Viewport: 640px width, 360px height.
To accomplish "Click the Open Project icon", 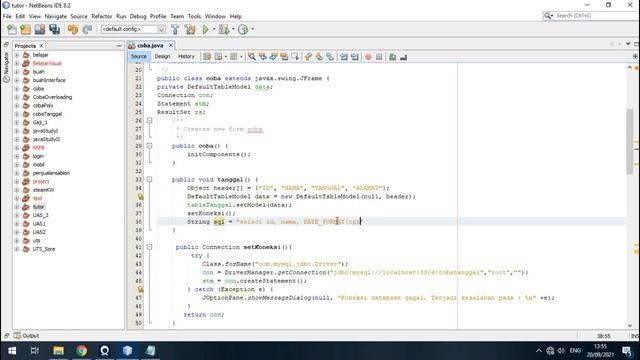I will 40,29.
